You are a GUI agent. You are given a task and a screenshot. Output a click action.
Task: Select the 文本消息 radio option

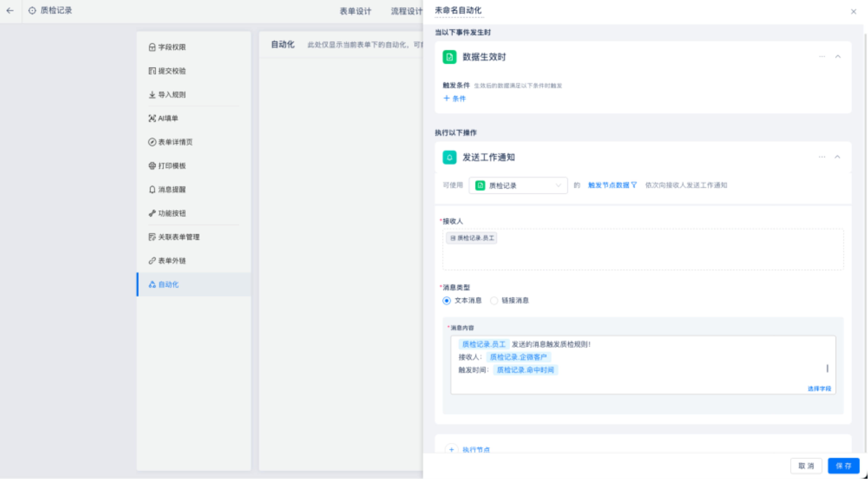[446, 300]
